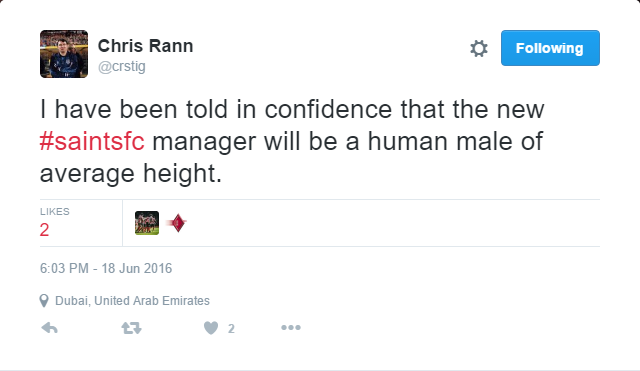Open the Chris Rann name link
Image resolution: width=640 pixels, height=371 pixels.
[x=145, y=46]
